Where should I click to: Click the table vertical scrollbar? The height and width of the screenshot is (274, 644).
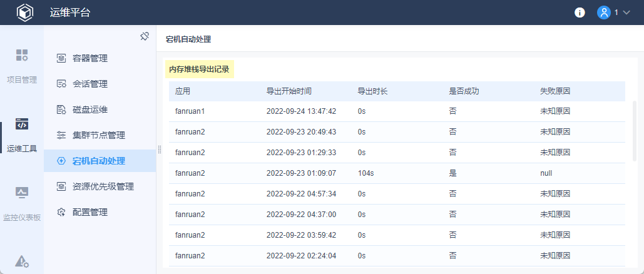point(635,131)
